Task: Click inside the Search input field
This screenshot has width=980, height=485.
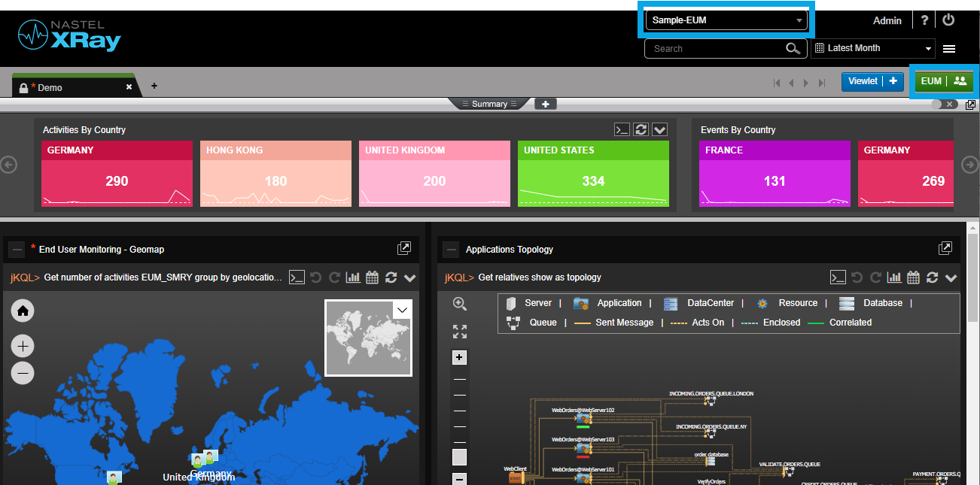Action: click(x=715, y=48)
